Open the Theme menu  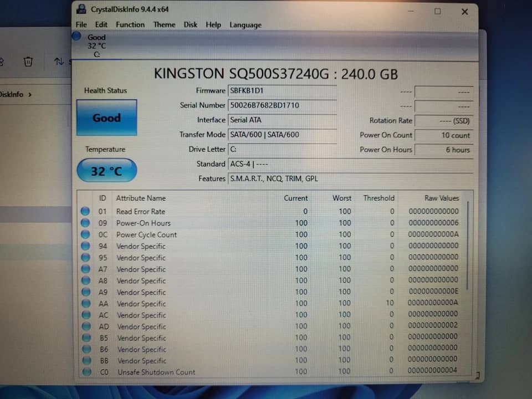[164, 25]
